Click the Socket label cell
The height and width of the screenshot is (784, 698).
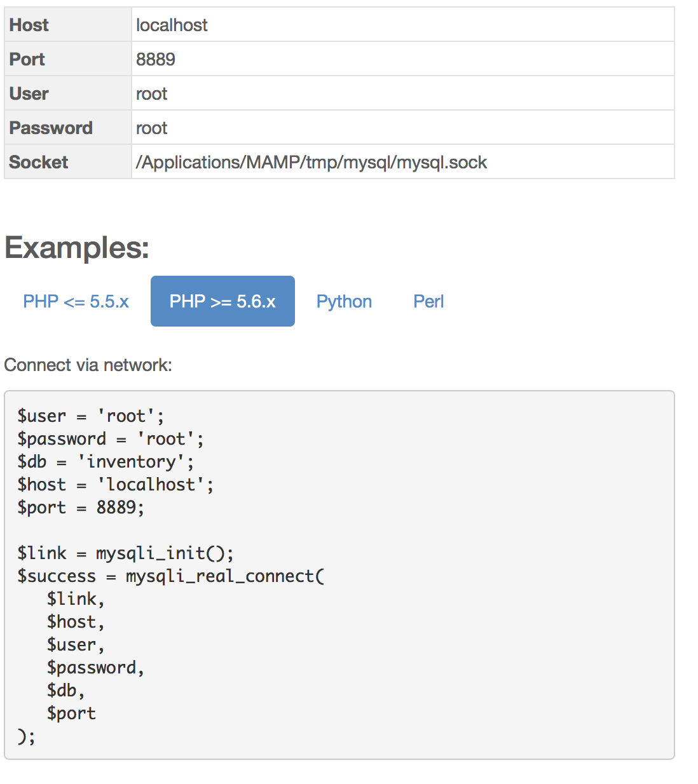[39, 162]
